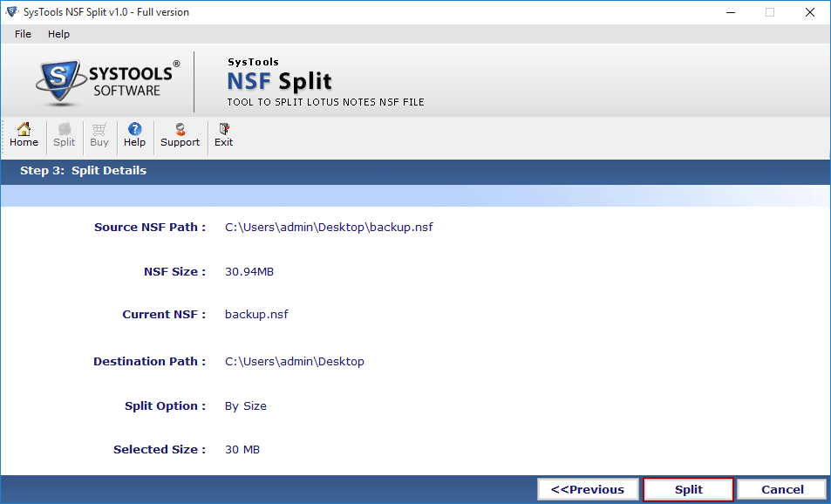This screenshot has width=831, height=504.
Task: Go back with the <<Previous button
Action: (x=588, y=490)
